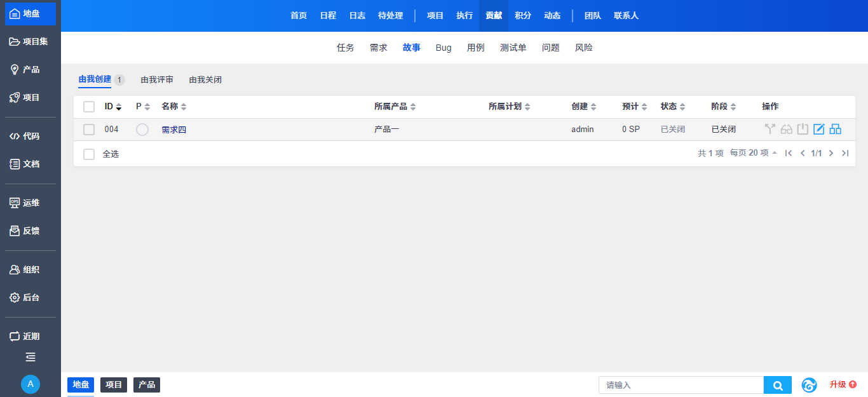The width and height of the screenshot is (868, 397).
Task: Click the close/power icon for 需求四
Action: click(803, 130)
